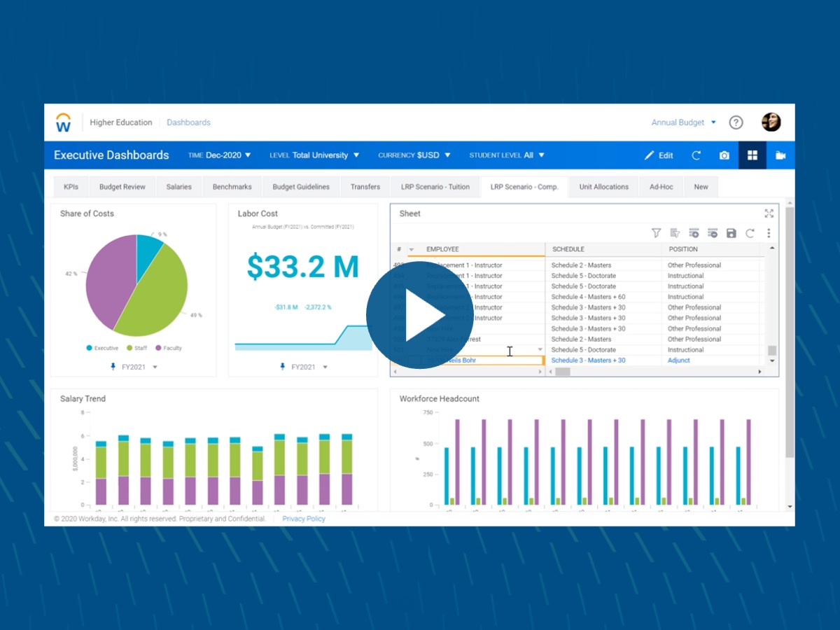
Task: Change the STUDENT LEVEL All dropdown
Action: [506, 155]
